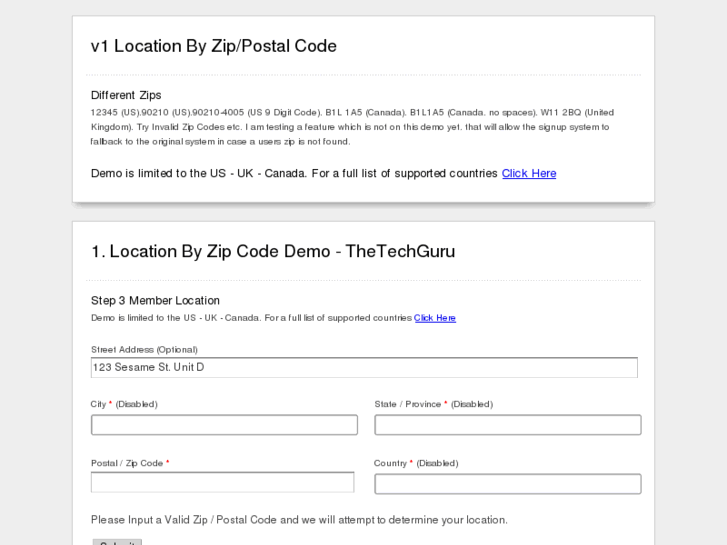Click the State / Province field
The width and height of the screenshot is (727, 545).
coord(507,425)
